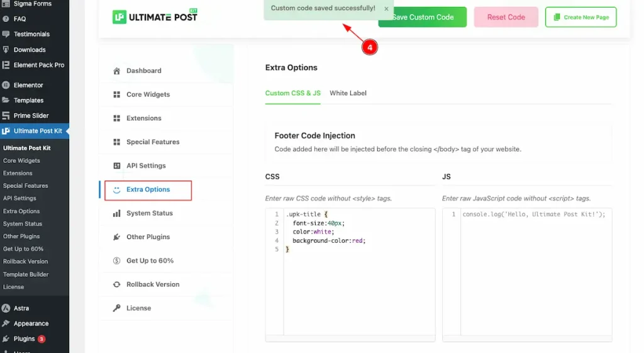This screenshot has height=353, width=644.
Task: Click the Ultimate Post Kit header logo
Action: coord(155,17)
